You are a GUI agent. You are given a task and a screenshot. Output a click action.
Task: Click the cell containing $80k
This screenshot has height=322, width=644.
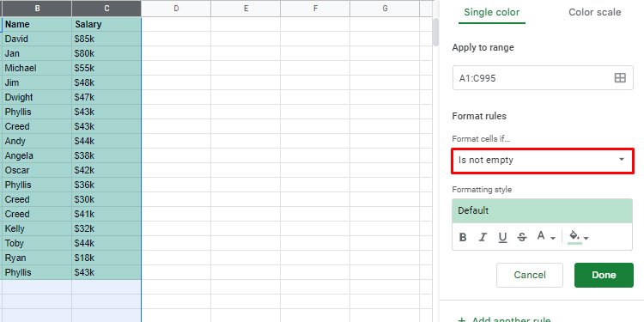pyautogui.click(x=106, y=53)
